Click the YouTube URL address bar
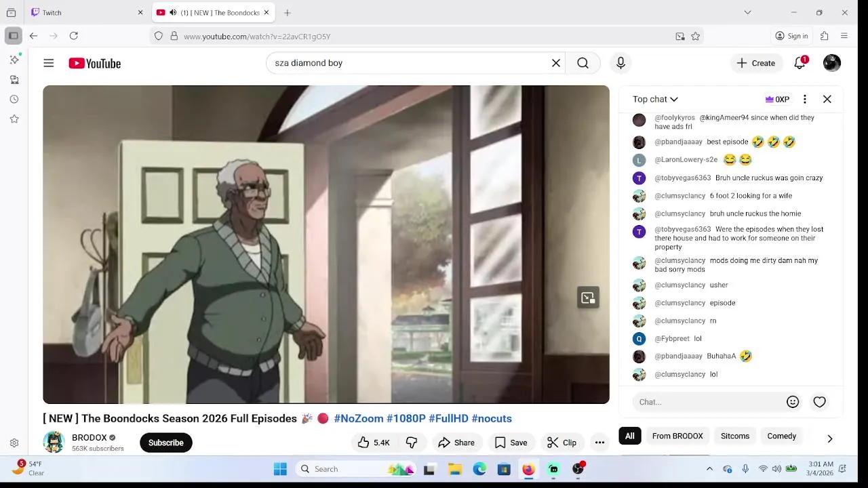 coord(427,37)
